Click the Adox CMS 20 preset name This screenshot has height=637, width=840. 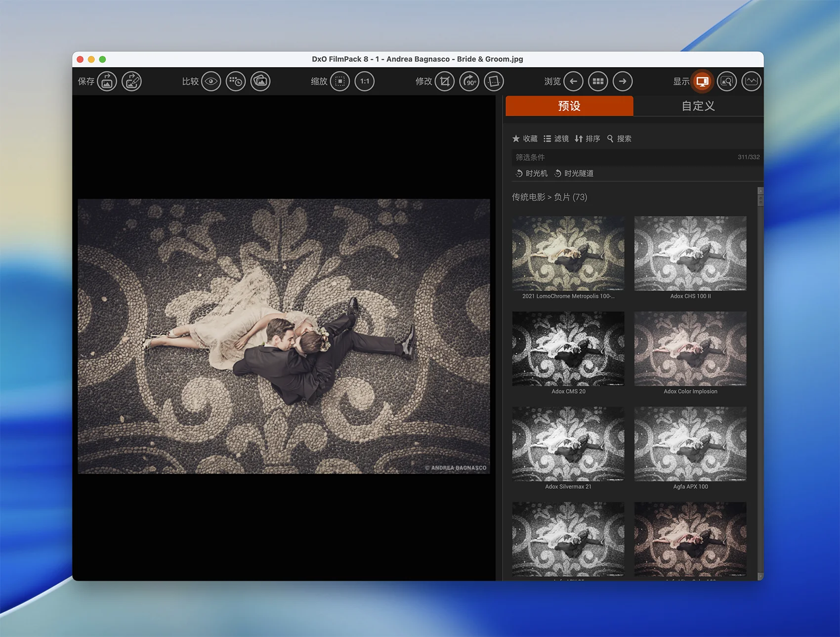click(x=568, y=391)
